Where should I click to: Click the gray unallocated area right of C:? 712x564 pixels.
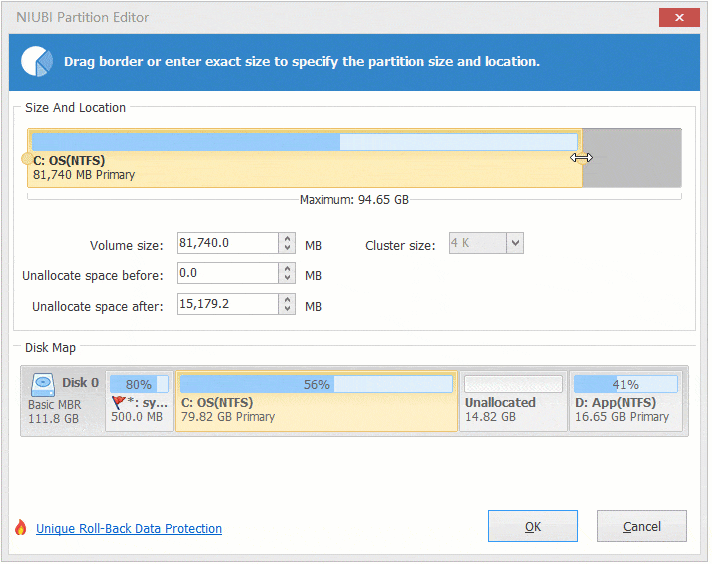pyautogui.click(x=632, y=158)
